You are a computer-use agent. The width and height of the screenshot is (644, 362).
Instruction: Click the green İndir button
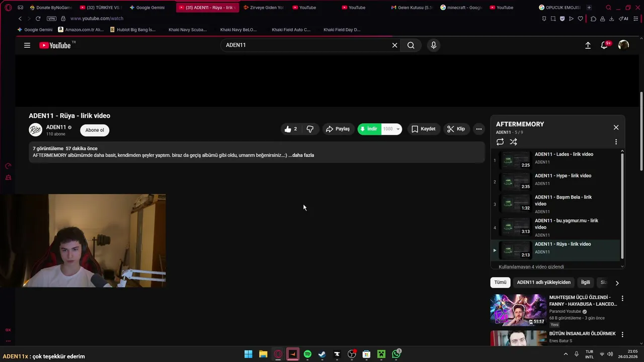click(x=369, y=129)
